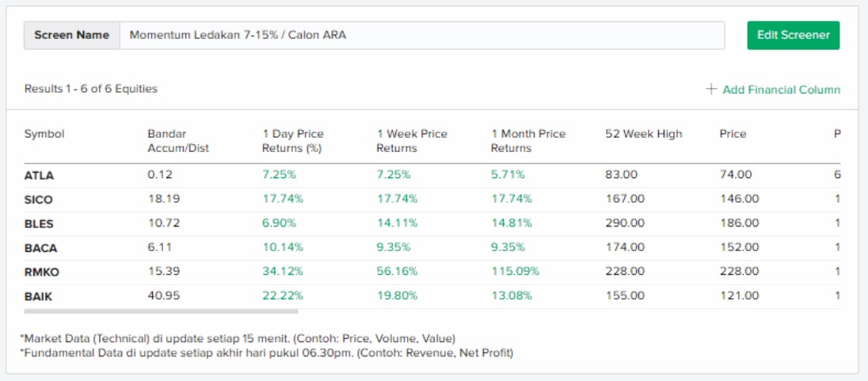Open the RMKO stock symbol

tap(42, 272)
